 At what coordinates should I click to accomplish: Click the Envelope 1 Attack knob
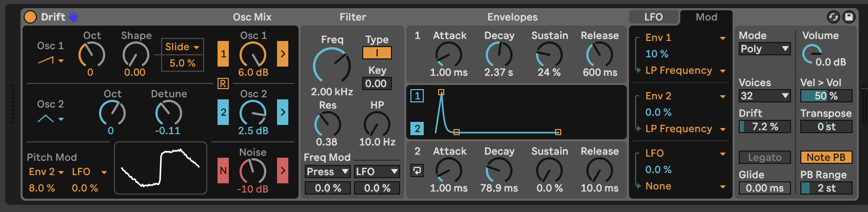449,54
